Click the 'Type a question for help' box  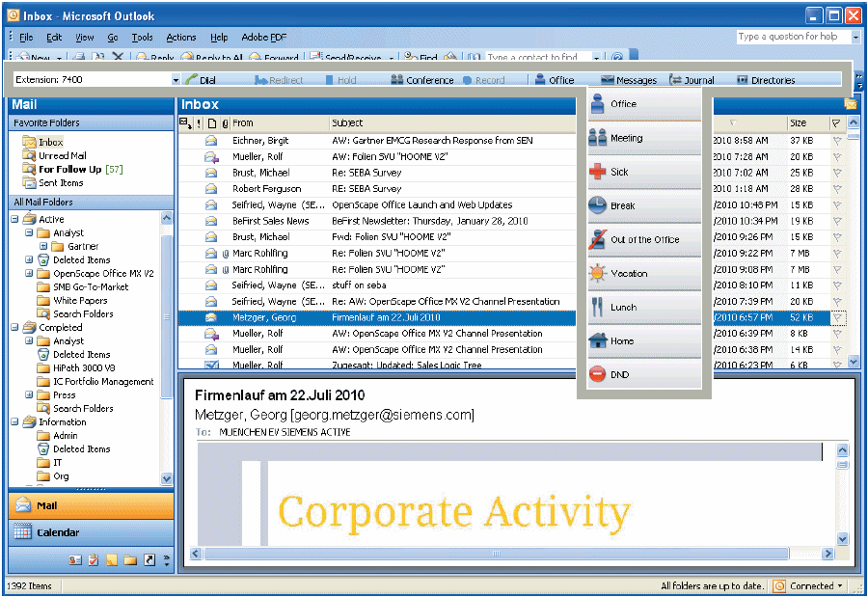coord(793,37)
